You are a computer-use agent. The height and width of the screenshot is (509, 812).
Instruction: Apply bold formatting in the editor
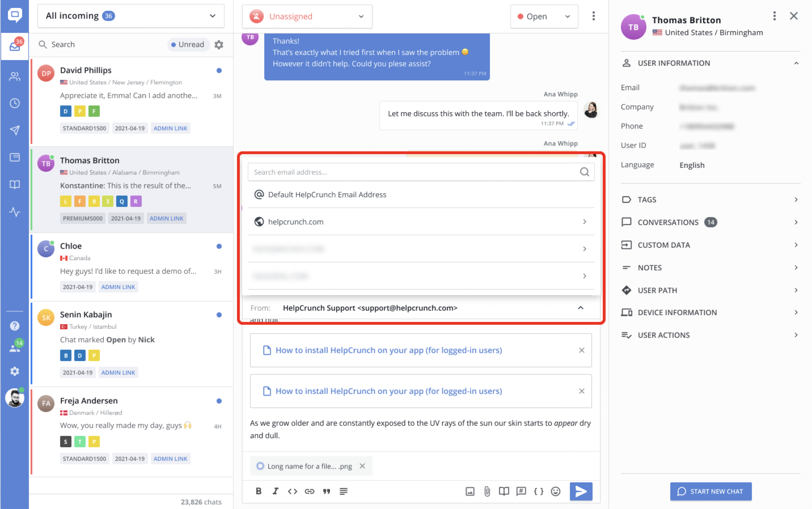tap(258, 491)
